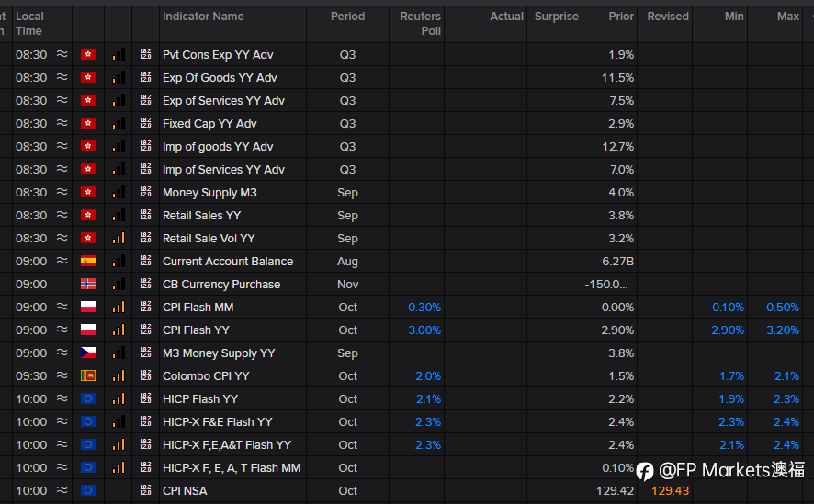The image size is (814, 504).
Task: Open the Exp Of Goods YY Adv indicator
Action: (x=220, y=78)
